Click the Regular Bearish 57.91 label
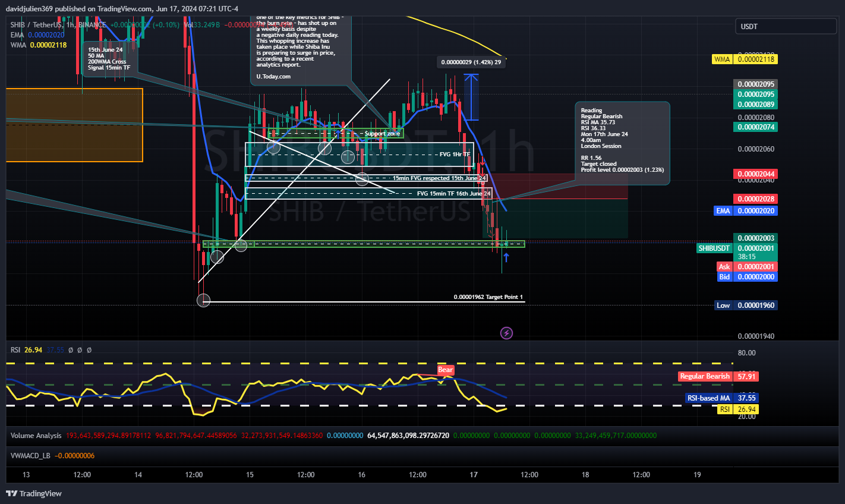The height and width of the screenshot is (504, 845). (718, 376)
